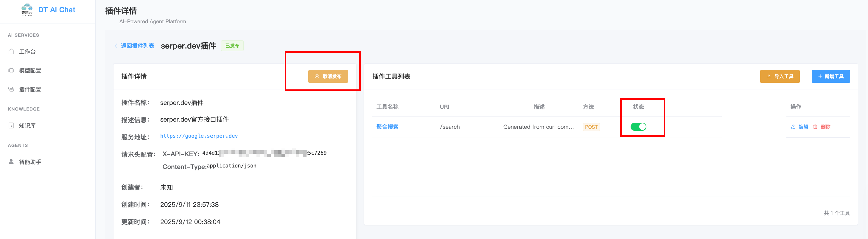The height and width of the screenshot is (239, 868).
Task: Open 智能助手 in the sidebar
Action: 30,162
